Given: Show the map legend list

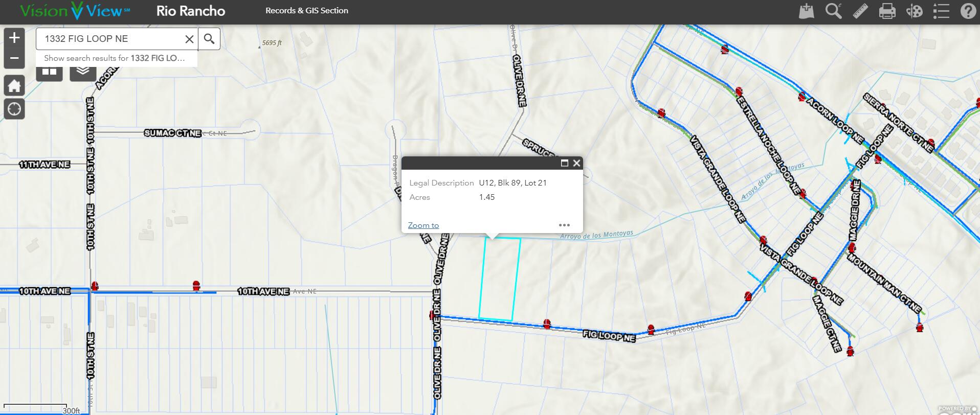Looking at the screenshot, I should [941, 11].
